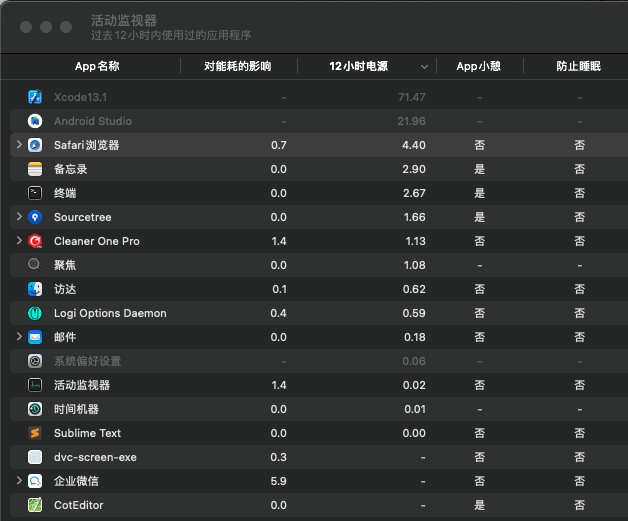Sort by the App小憩 column header
Viewport: 628px width, 521px height.
tap(479, 66)
